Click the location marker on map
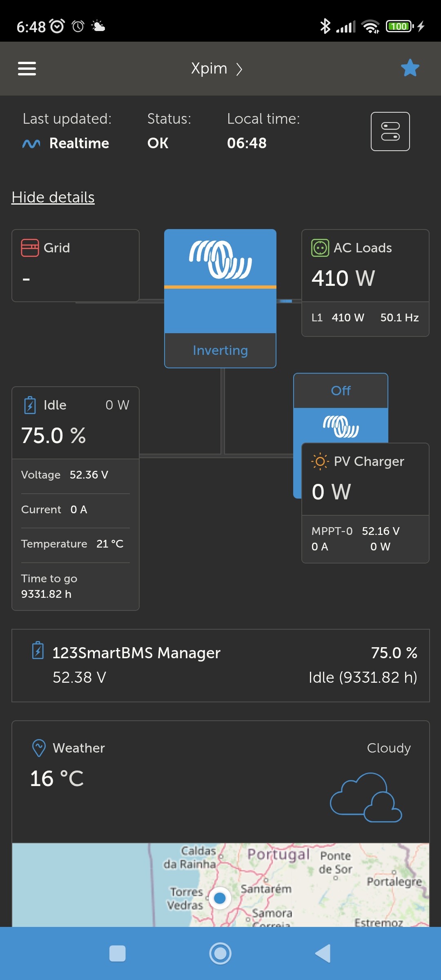 (x=220, y=898)
